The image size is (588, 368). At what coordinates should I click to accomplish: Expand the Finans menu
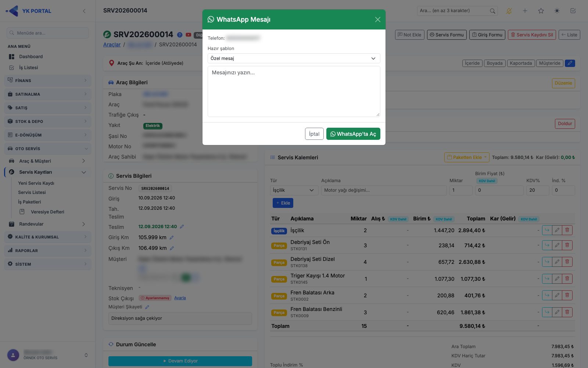pyautogui.click(x=48, y=80)
